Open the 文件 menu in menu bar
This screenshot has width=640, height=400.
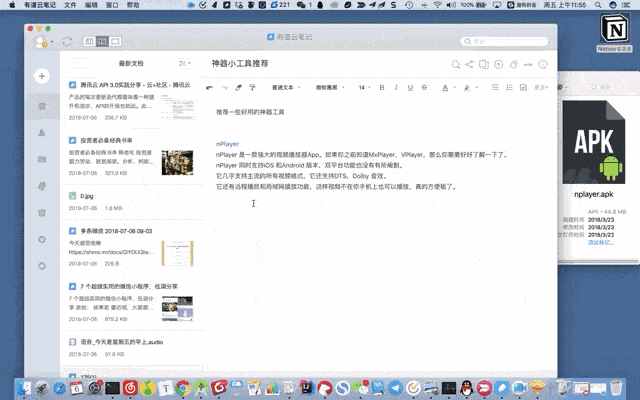click(x=70, y=5)
